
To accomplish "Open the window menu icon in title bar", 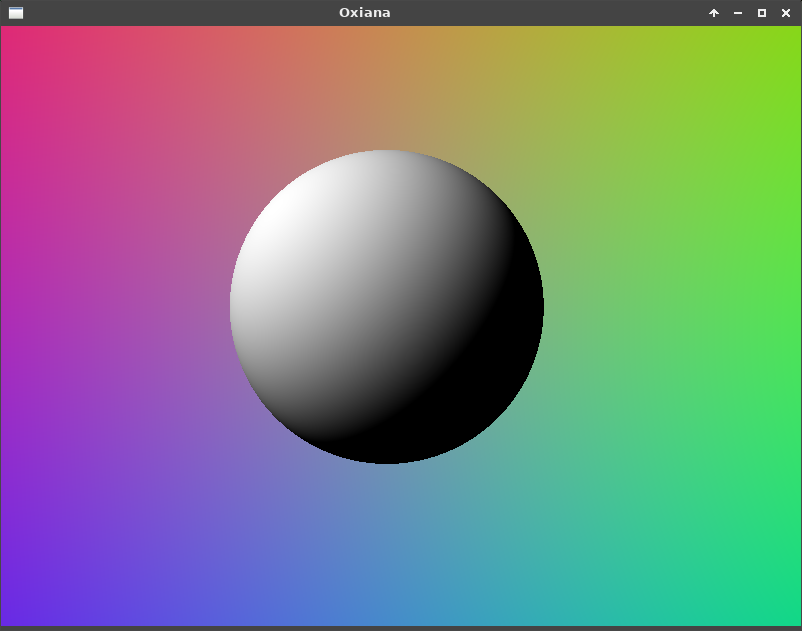I will click(16, 13).
